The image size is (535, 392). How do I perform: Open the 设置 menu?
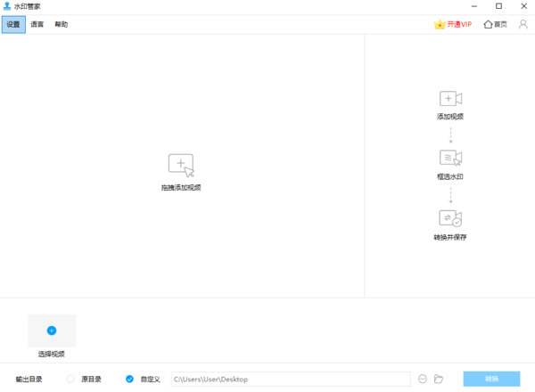pyautogui.click(x=13, y=25)
